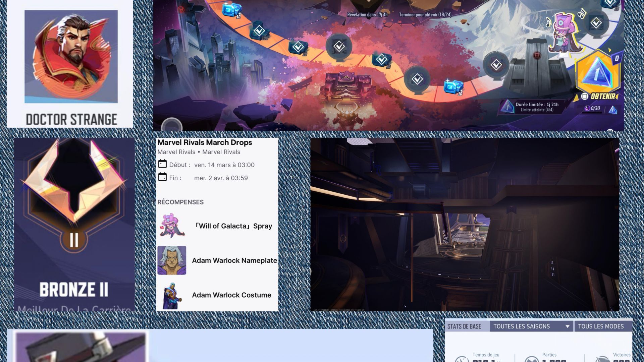Select end date mer. 2 avr. à 03:59
The height and width of the screenshot is (362, 644).
coord(221,178)
